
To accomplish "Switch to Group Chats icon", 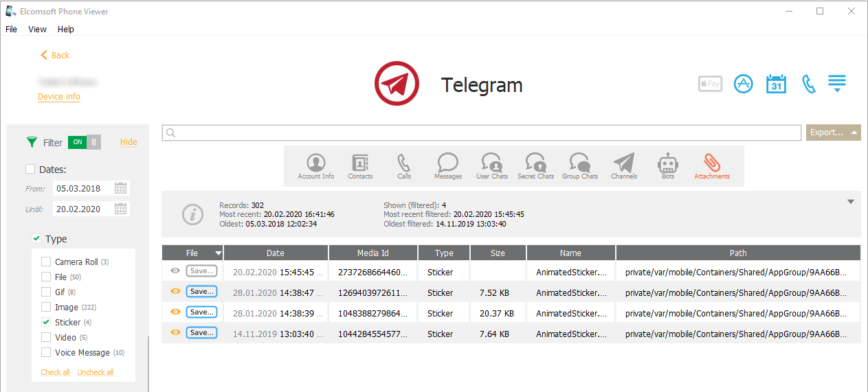I will [580, 166].
